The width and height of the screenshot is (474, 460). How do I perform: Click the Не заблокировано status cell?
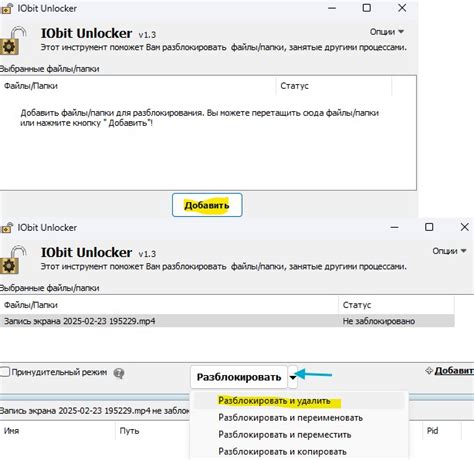click(x=379, y=321)
